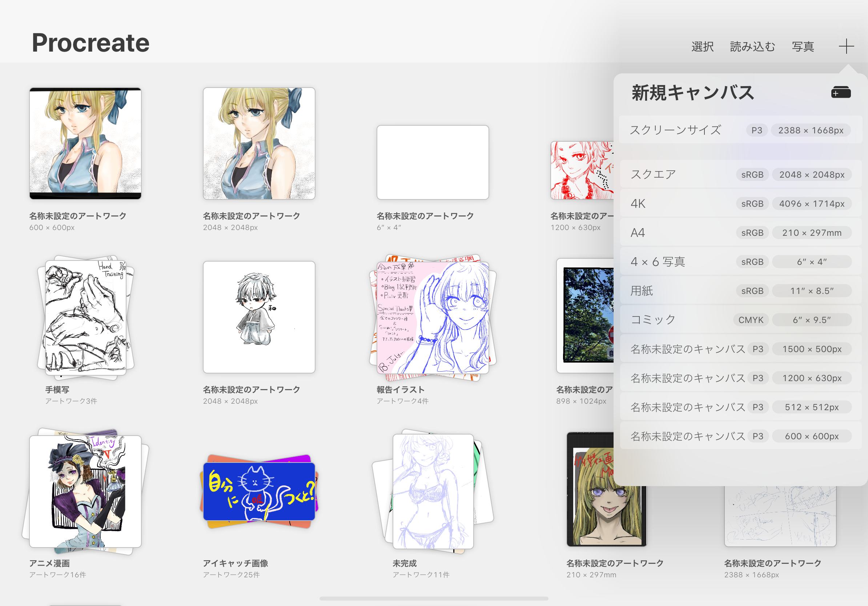
Task: Open the custom canvas creation icon
Action: (841, 92)
